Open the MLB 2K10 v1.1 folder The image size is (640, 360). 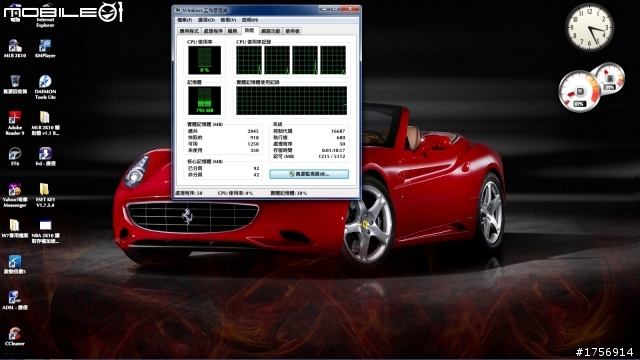point(45,123)
